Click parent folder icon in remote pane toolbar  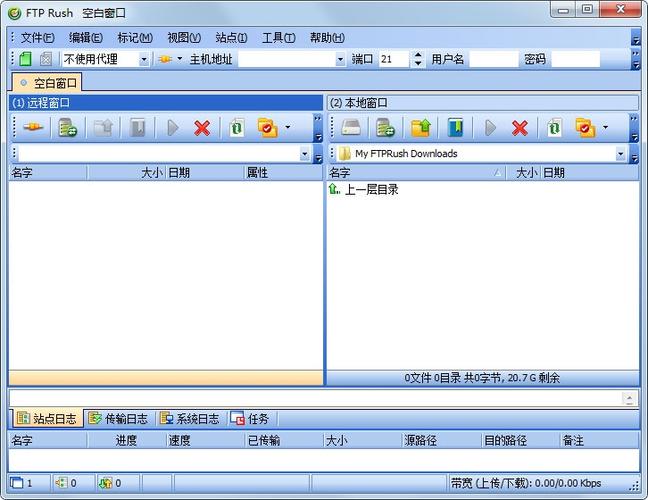pos(103,127)
